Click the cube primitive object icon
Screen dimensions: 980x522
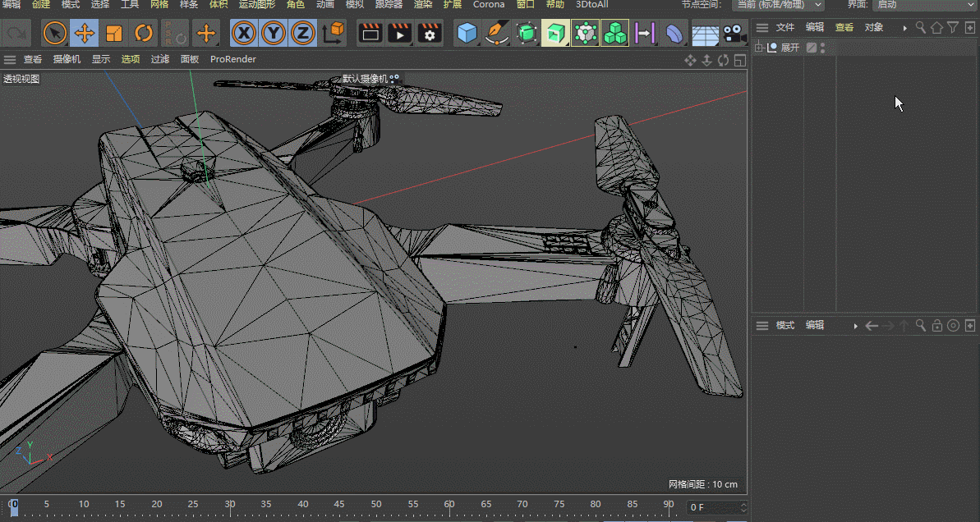coord(467,34)
